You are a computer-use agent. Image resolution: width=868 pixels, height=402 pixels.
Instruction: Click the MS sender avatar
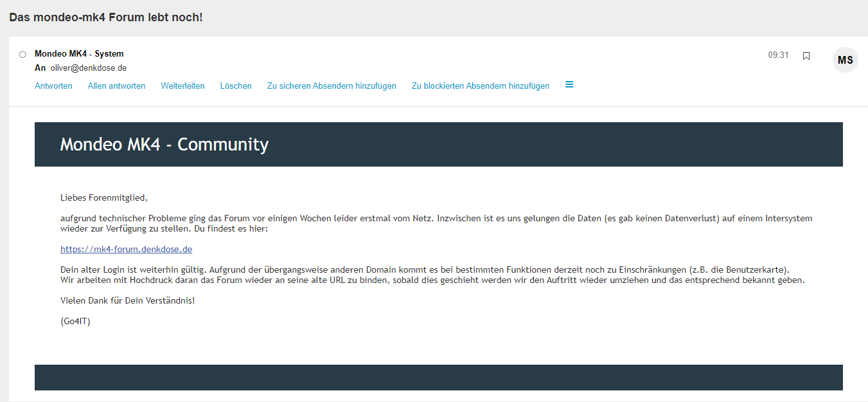point(845,60)
